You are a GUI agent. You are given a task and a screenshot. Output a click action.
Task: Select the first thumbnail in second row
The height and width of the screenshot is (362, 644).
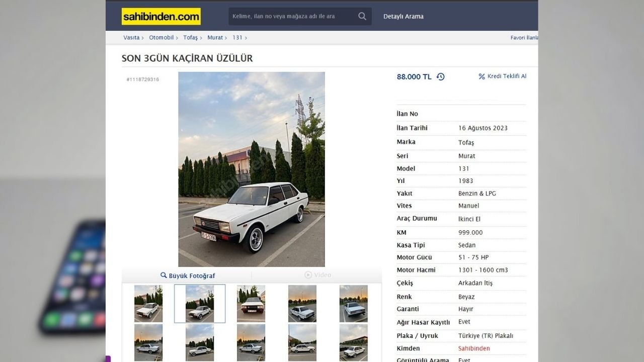coord(148,342)
